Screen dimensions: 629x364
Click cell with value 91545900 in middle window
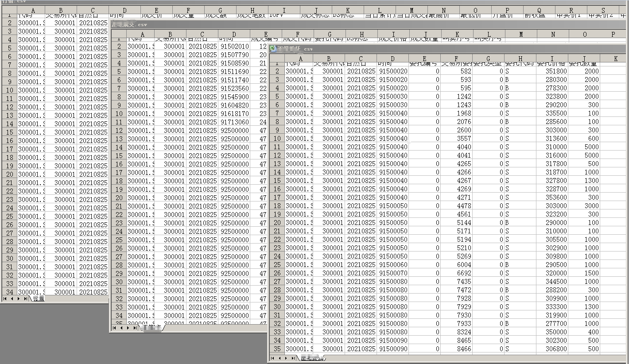click(234, 97)
